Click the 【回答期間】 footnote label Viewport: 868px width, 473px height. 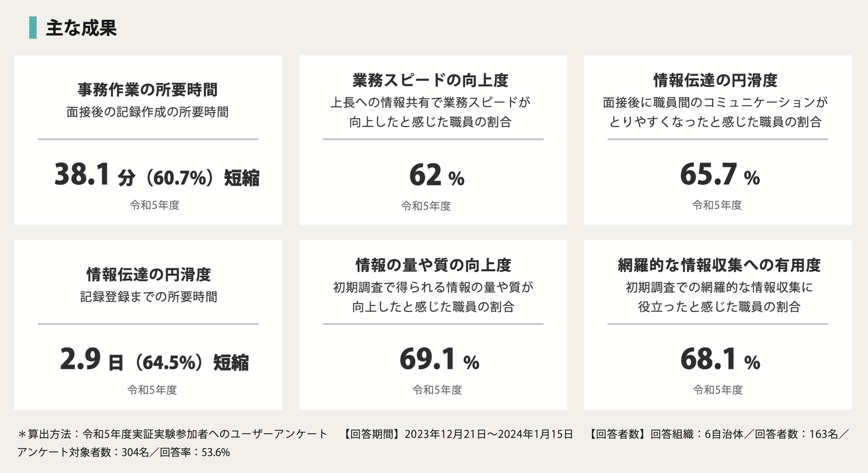[372, 434]
